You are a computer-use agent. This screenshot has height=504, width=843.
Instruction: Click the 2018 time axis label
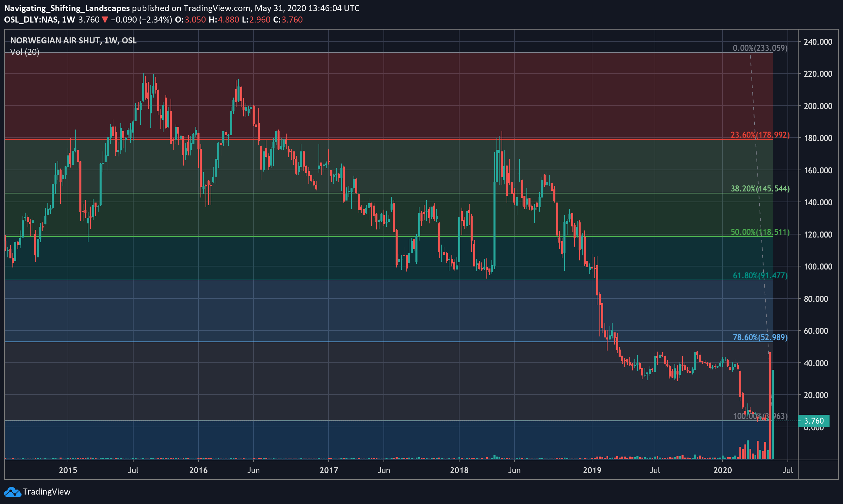pyautogui.click(x=459, y=470)
